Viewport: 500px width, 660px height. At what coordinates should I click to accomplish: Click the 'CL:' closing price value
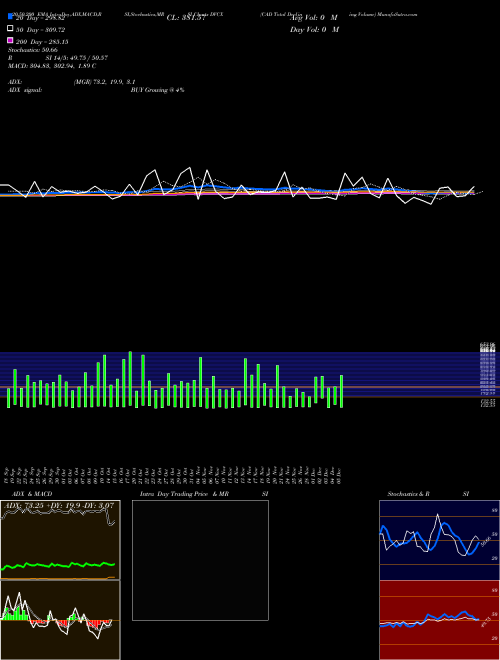pos(186,18)
